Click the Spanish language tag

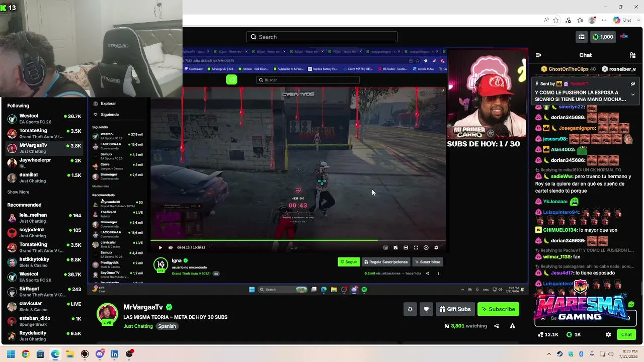click(167, 326)
